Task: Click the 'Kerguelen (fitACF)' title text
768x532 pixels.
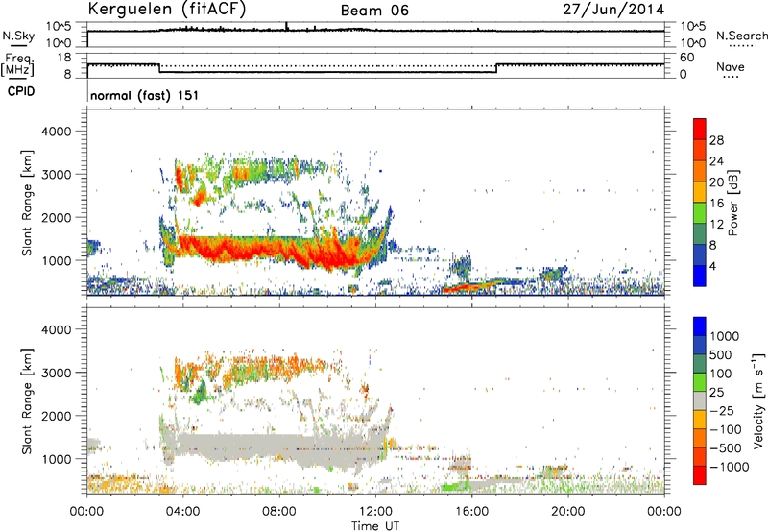Action: 166,9
